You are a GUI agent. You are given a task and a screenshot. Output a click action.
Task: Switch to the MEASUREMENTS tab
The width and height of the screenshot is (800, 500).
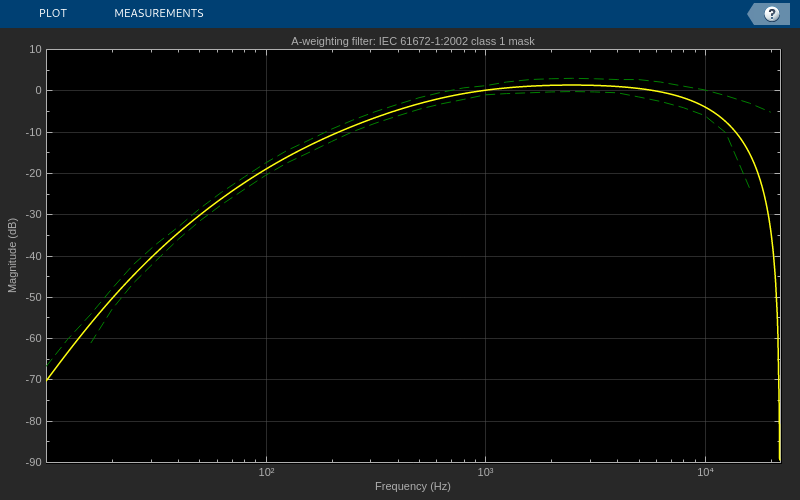[159, 13]
